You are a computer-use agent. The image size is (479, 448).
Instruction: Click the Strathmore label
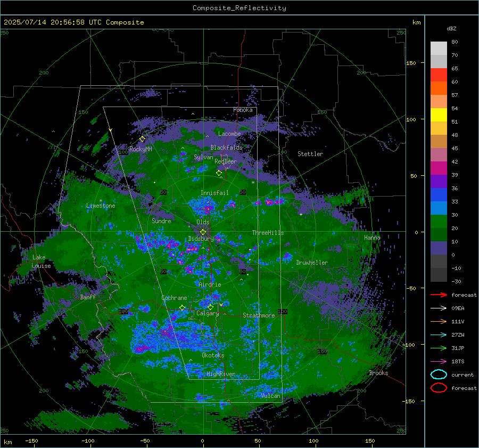tap(259, 315)
